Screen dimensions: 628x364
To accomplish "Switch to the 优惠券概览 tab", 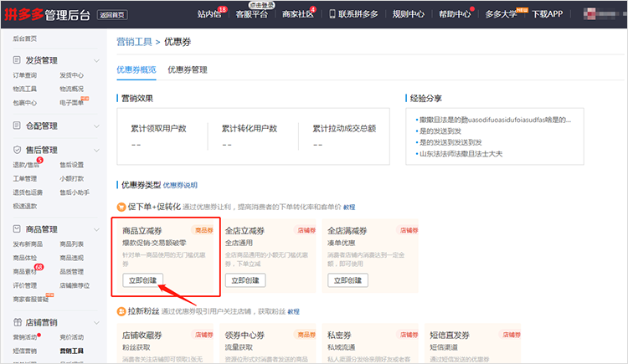I will pyautogui.click(x=136, y=69).
